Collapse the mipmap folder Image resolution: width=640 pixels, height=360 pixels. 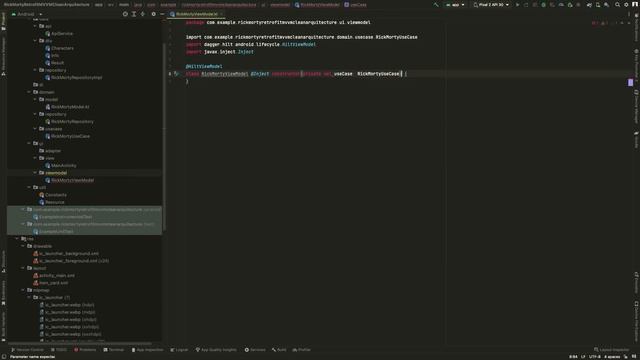pyautogui.click(x=23, y=290)
